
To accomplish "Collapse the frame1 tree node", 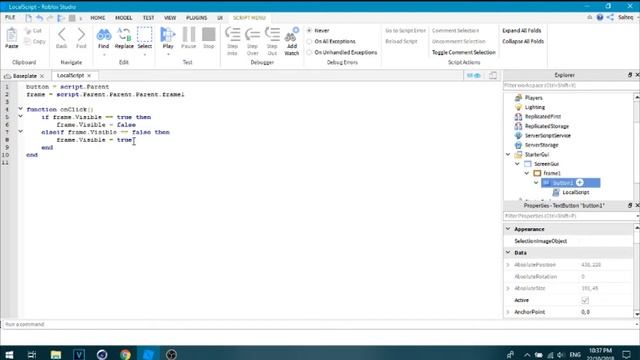I will [527, 173].
